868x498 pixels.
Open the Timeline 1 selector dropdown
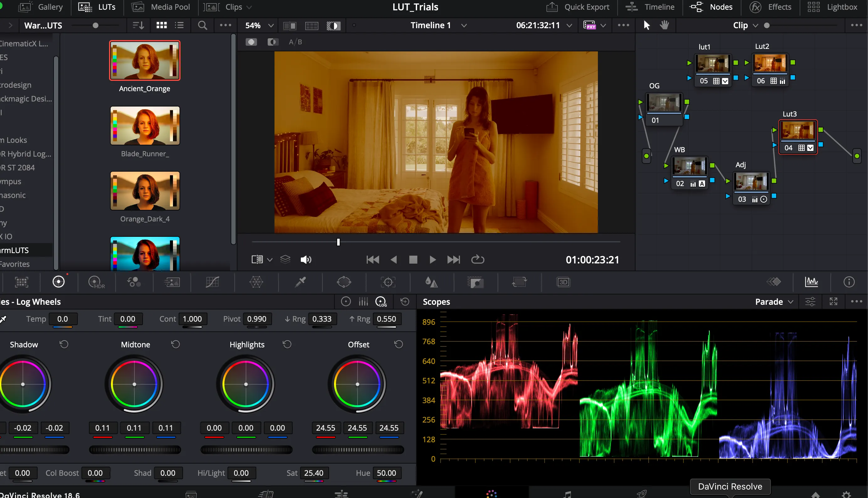tap(438, 25)
